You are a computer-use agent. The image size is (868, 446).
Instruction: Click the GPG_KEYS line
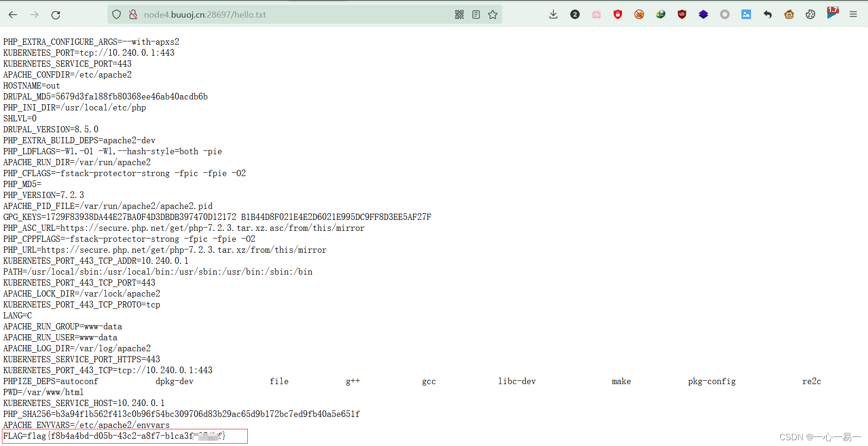(x=217, y=217)
